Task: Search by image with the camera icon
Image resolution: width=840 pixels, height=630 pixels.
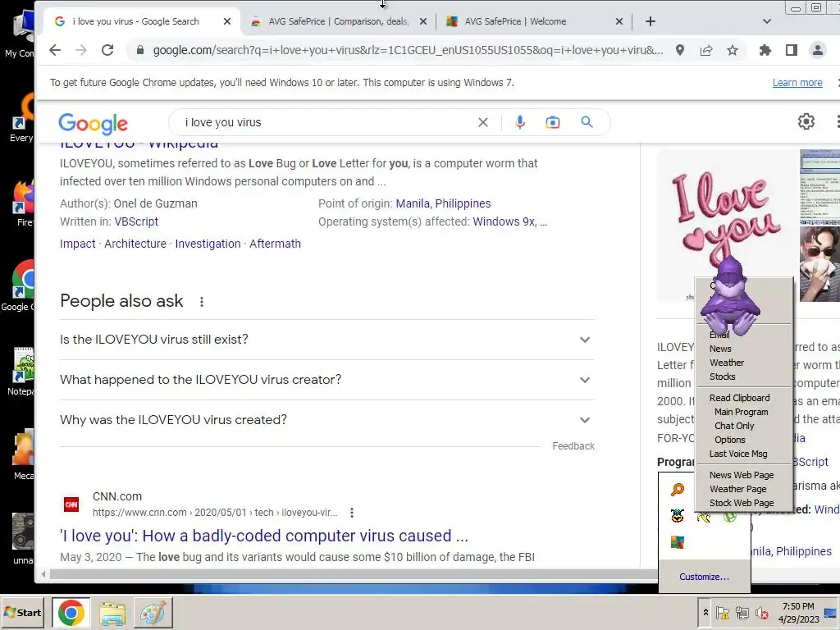Action: (552, 122)
